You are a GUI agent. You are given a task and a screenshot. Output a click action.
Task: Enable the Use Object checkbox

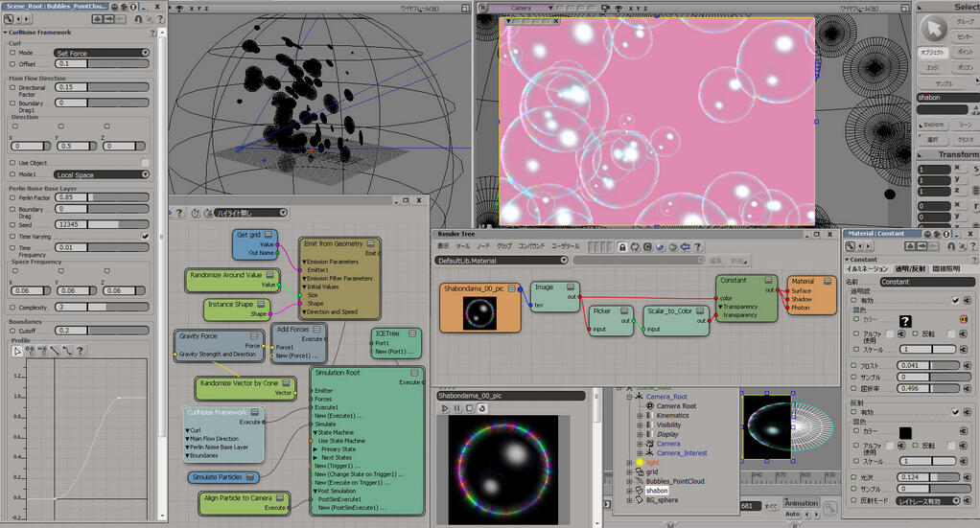[145, 163]
